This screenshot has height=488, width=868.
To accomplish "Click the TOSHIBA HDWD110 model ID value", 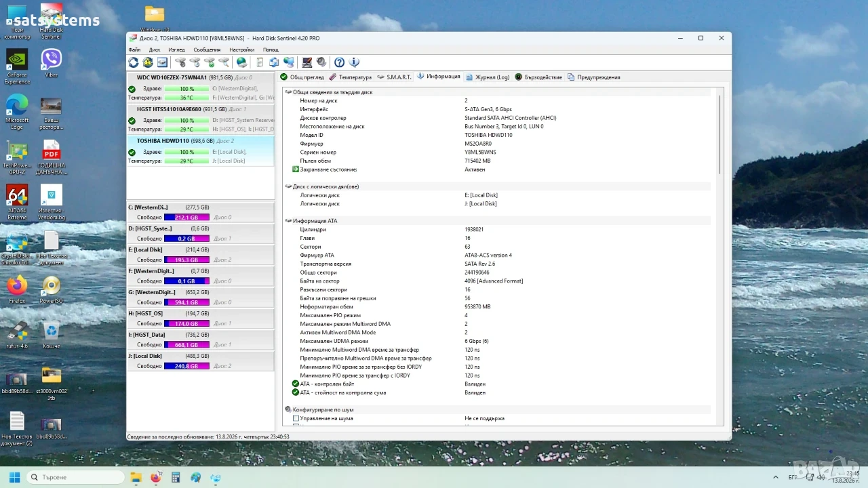I will coord(488,135).
